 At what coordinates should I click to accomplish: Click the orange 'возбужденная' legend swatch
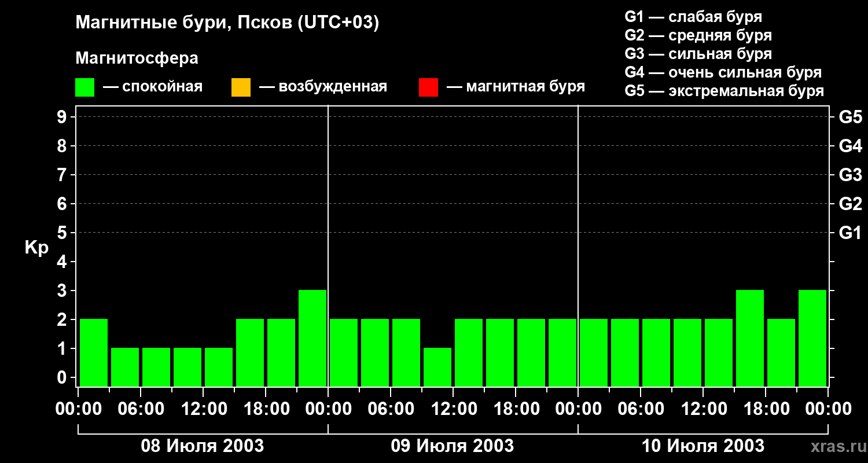[241, 87]
